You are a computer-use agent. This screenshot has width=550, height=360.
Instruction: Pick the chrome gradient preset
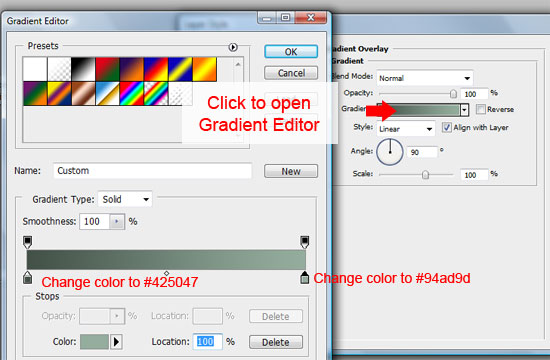(107, 94)
